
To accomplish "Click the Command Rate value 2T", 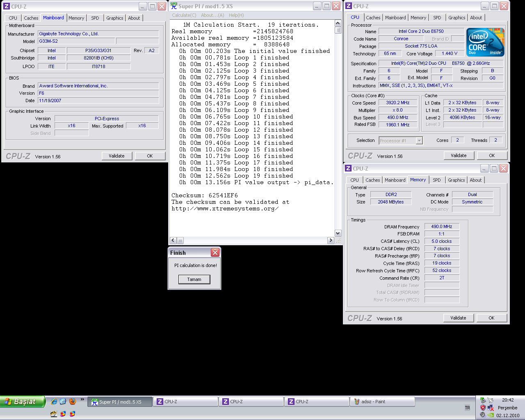I will tap(441, 278).
